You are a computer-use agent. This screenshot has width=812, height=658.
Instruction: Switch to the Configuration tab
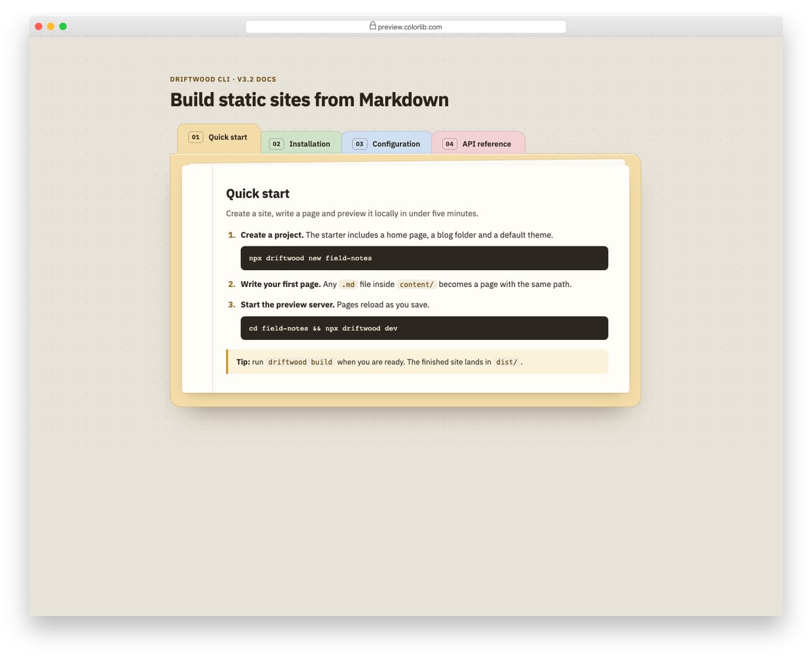click(386, 144)
